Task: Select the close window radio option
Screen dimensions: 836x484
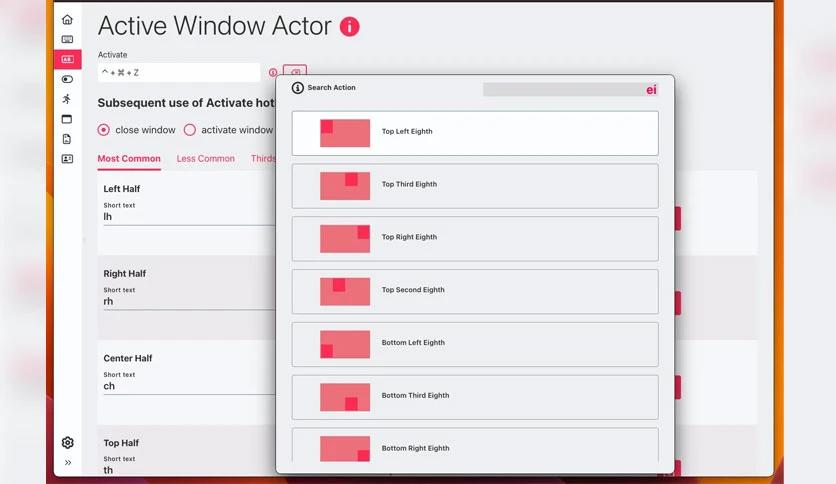Action: (103, 130)
